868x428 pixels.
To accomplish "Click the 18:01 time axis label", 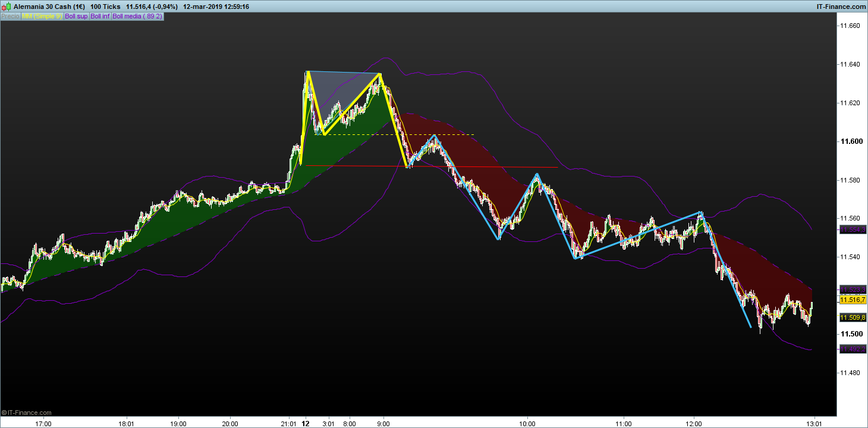I will click(x=127, y=424).
